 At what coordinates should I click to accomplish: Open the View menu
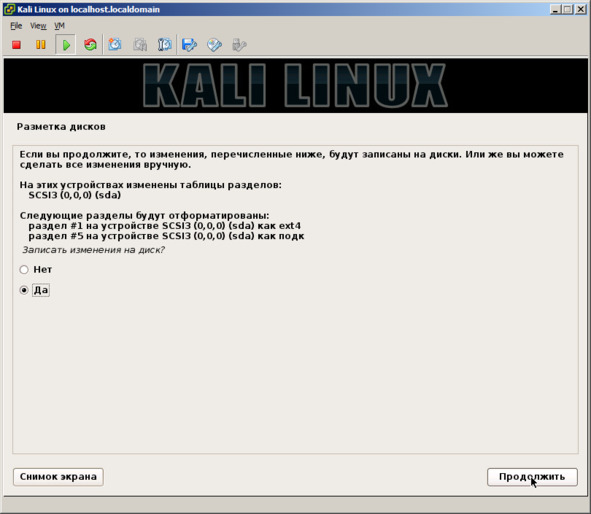(38, 26)
